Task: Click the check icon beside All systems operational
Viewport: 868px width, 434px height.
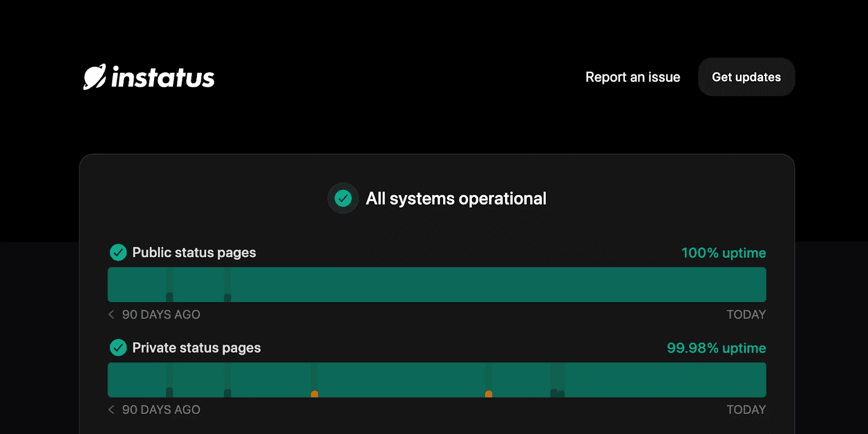Action: coord(343,199)
